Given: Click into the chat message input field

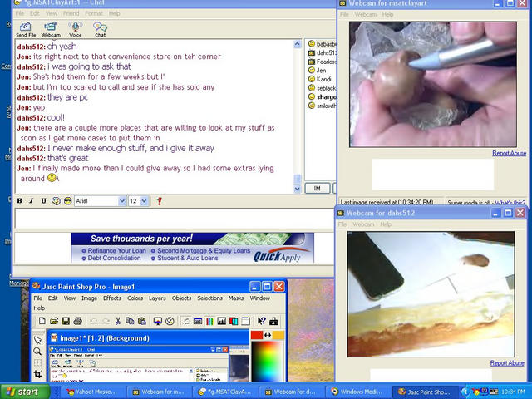Looking at the screenshot, I should pyautogui.click(x=174, y=219).
